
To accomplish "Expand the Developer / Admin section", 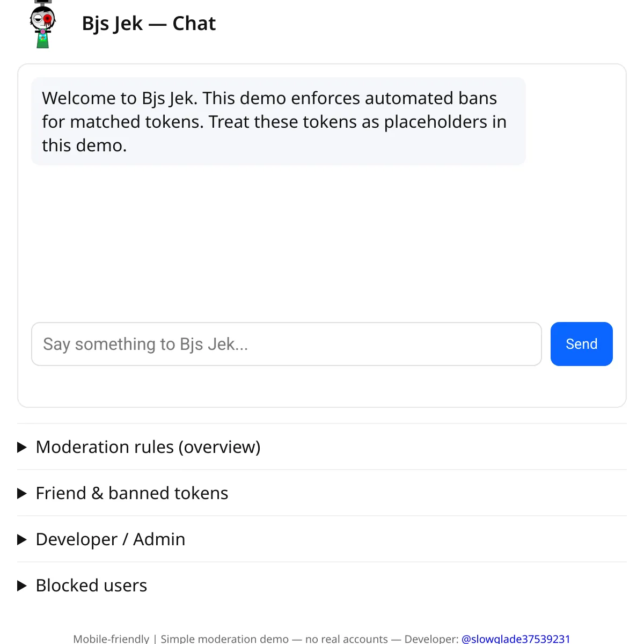I will (111, 539).
